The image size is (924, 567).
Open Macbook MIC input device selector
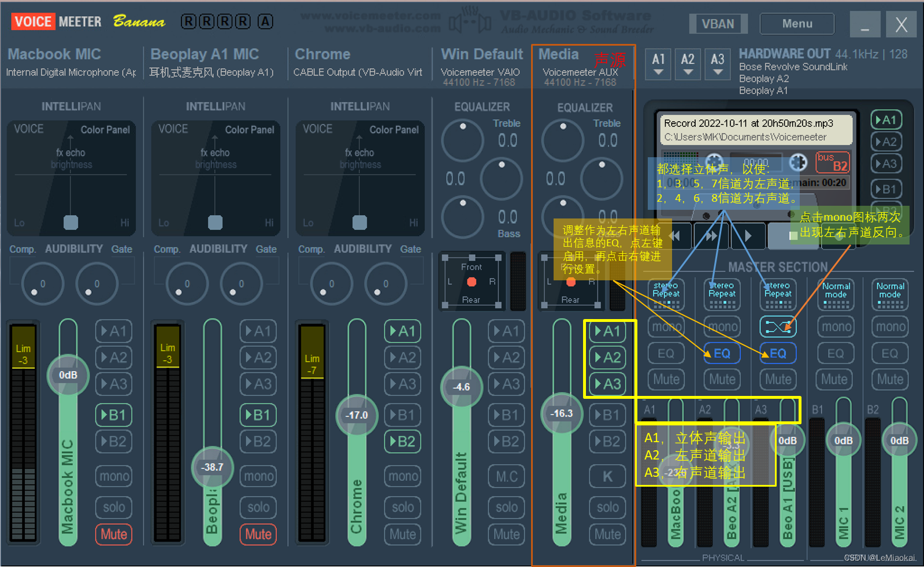[70, 72]
